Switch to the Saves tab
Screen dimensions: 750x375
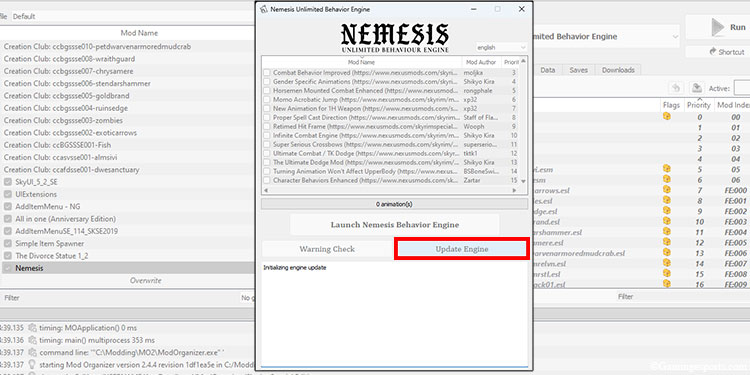[x=578, y=70]
